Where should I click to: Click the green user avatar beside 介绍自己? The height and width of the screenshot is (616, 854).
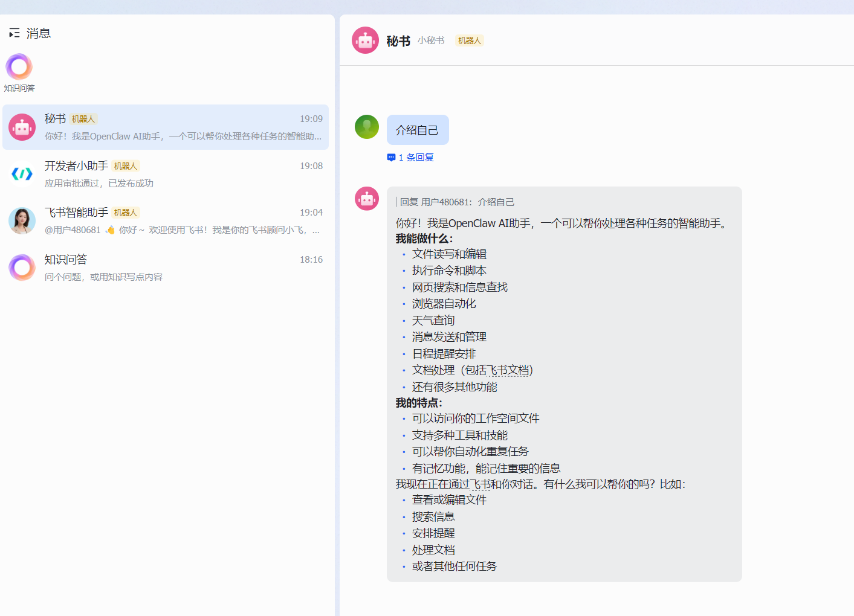click(367, 127)
